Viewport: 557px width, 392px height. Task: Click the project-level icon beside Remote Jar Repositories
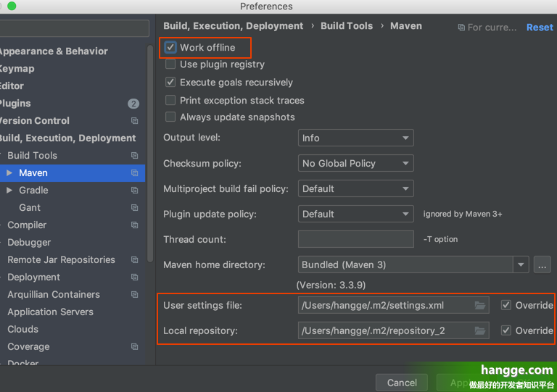click(134, 259)
